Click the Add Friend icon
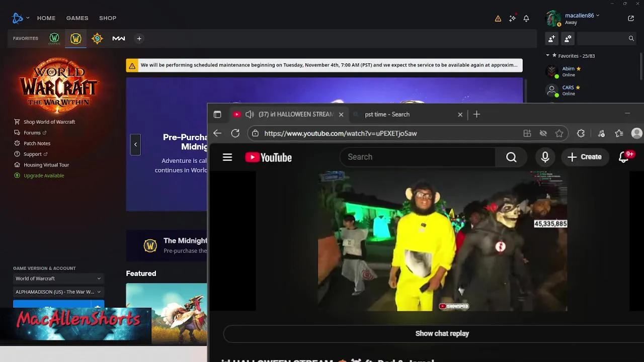 552,38
